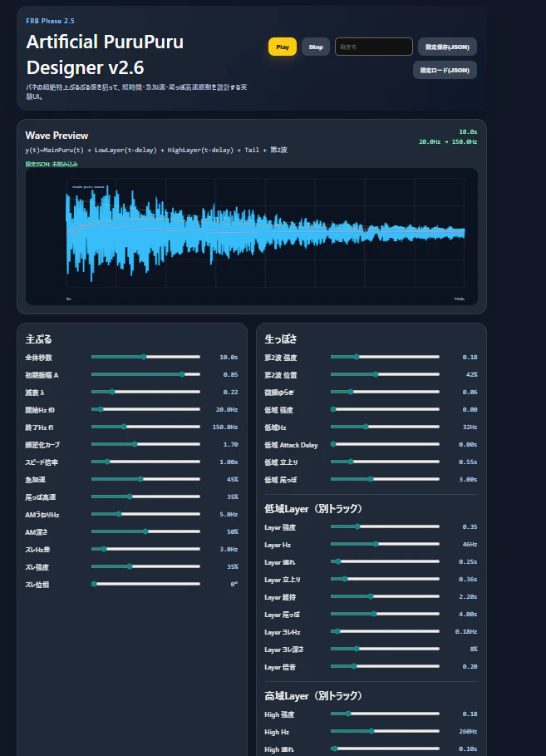
Task: Adjust the ズレ位相 slider
Action: (145, 584)
